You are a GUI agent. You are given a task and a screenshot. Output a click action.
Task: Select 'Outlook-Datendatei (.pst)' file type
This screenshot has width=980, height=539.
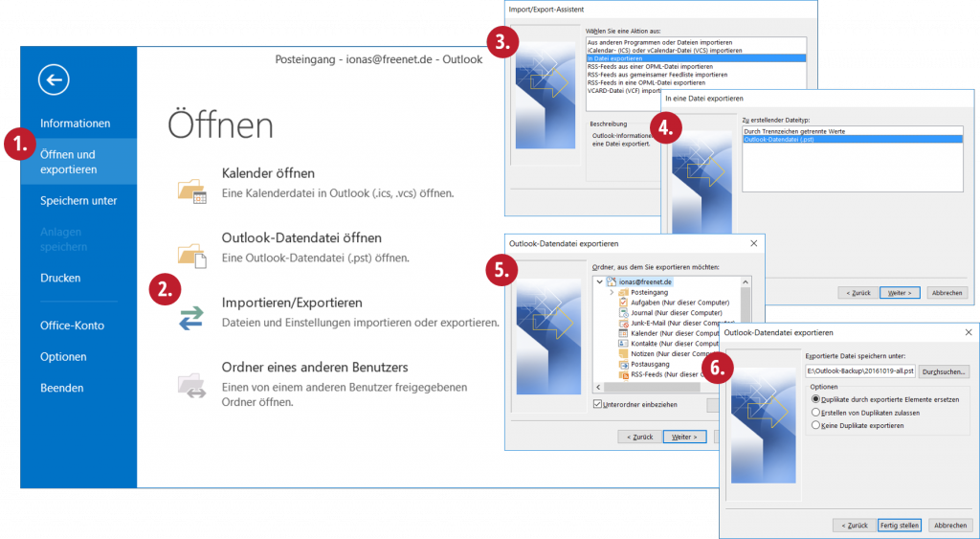[x=853, y=140]
